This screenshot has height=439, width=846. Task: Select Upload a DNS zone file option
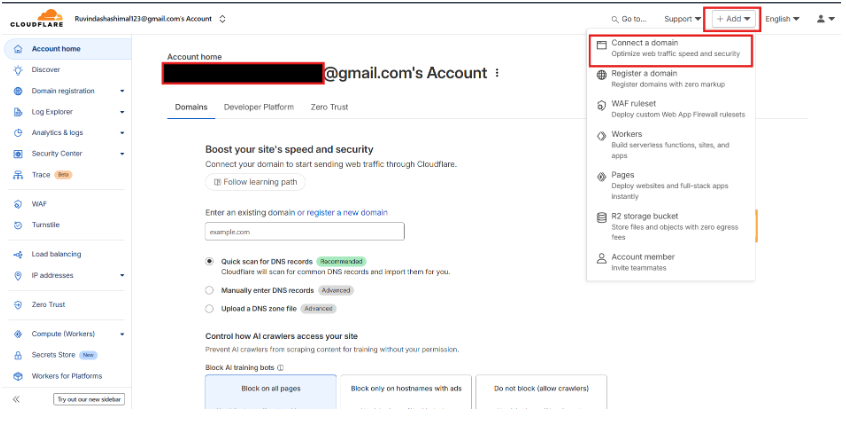[x=210, y=309]
